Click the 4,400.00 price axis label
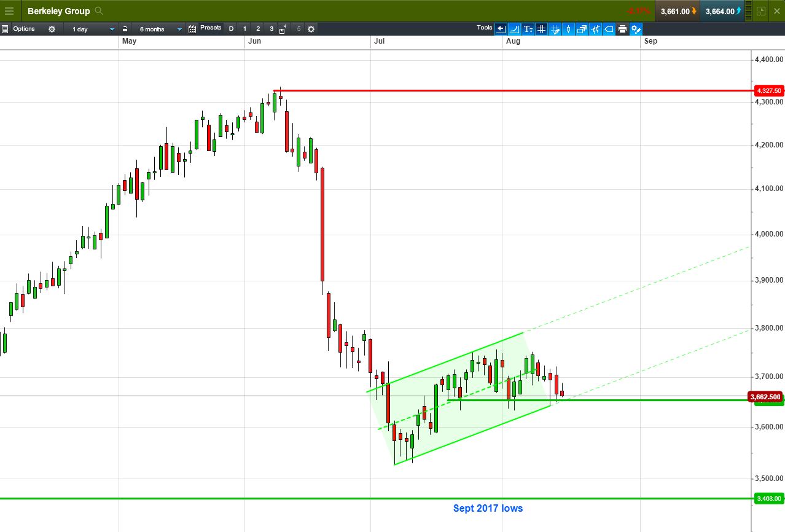This screenshot has height=532, width=785. pos(769,60)
